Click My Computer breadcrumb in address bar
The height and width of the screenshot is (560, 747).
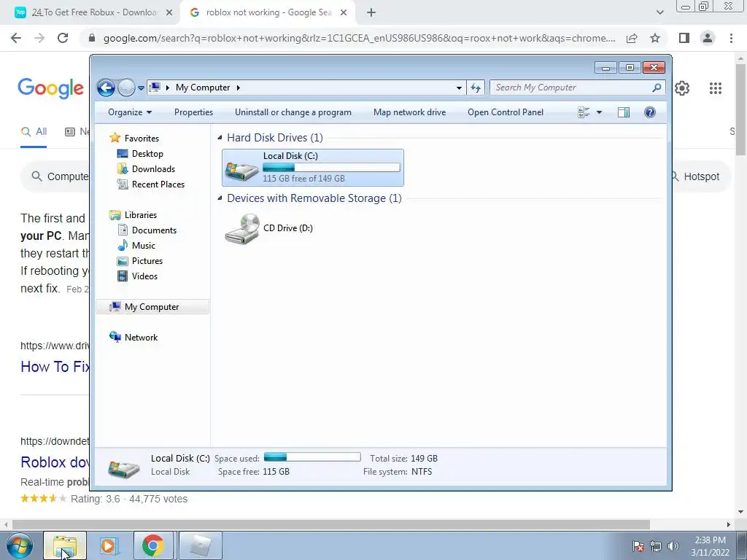coord(203,87)
